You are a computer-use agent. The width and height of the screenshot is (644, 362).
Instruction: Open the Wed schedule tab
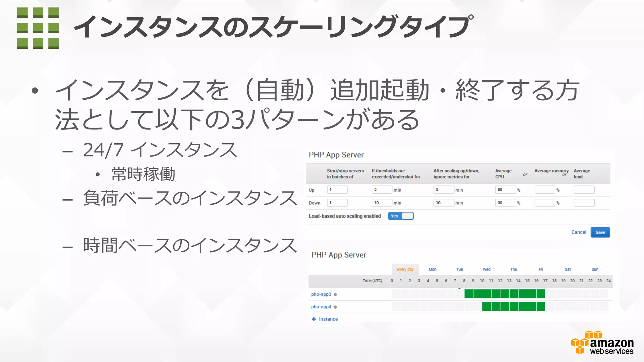pyautogui.click(x=486, y=269)
